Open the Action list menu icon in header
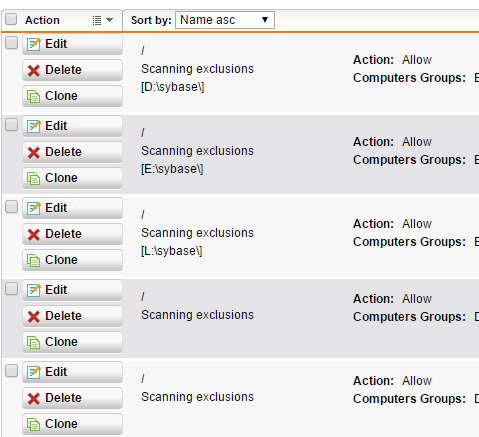Viewport: 479px width, 437px height. click(102, 20)
